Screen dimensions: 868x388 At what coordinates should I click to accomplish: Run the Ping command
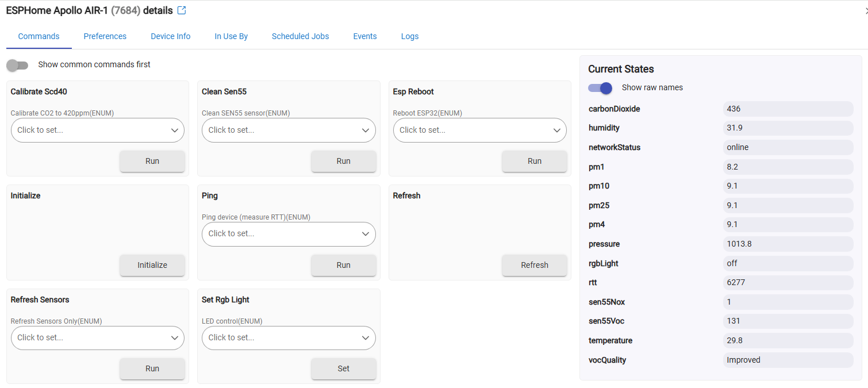pos(344,265)
